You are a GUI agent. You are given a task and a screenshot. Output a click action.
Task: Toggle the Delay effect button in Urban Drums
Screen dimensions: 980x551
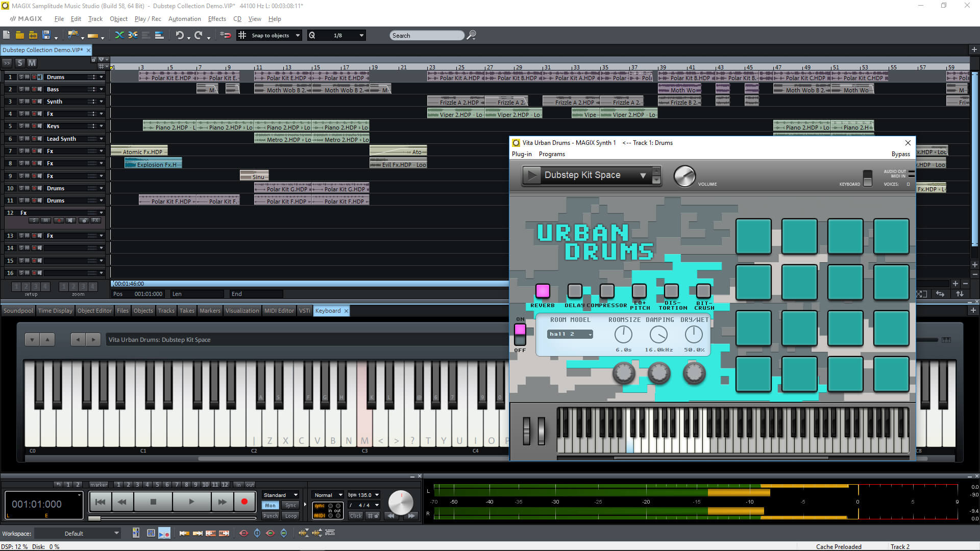575,291
